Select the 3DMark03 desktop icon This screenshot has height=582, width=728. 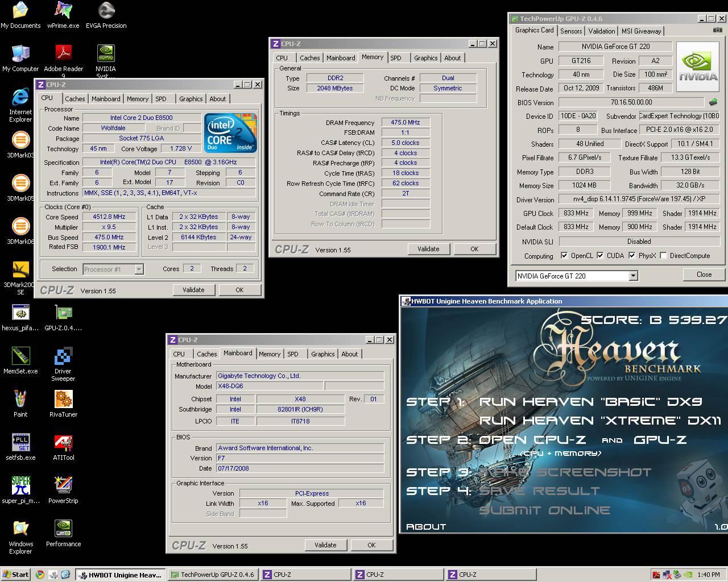click(x=20, y=145)
